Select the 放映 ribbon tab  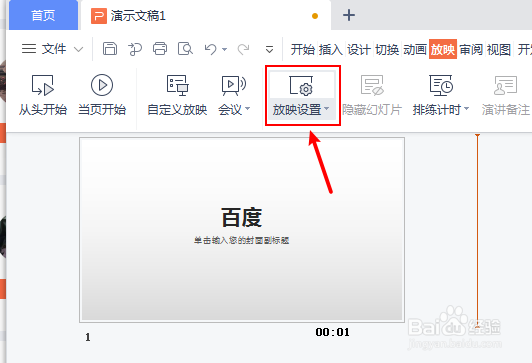[443, 50]
